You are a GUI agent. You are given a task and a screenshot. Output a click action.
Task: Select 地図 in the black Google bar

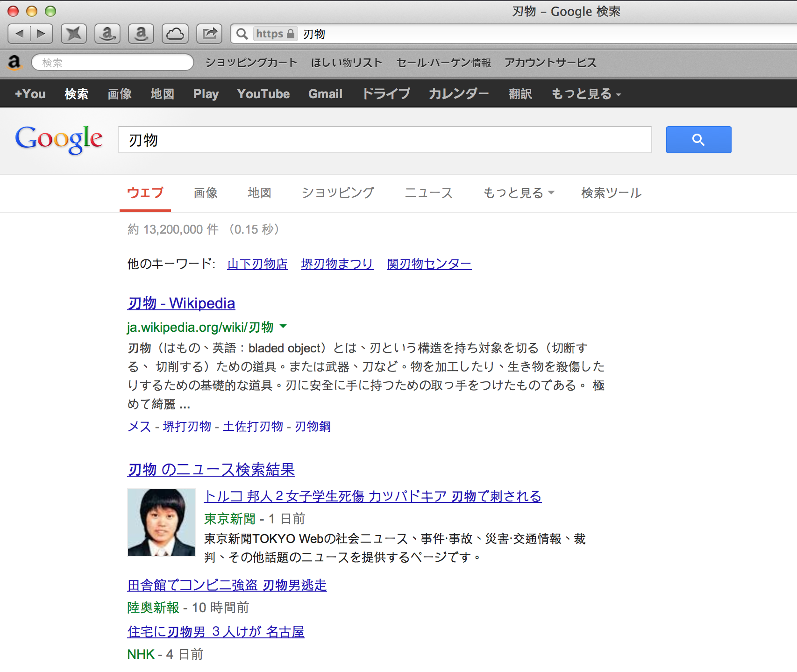pos(163,94)
